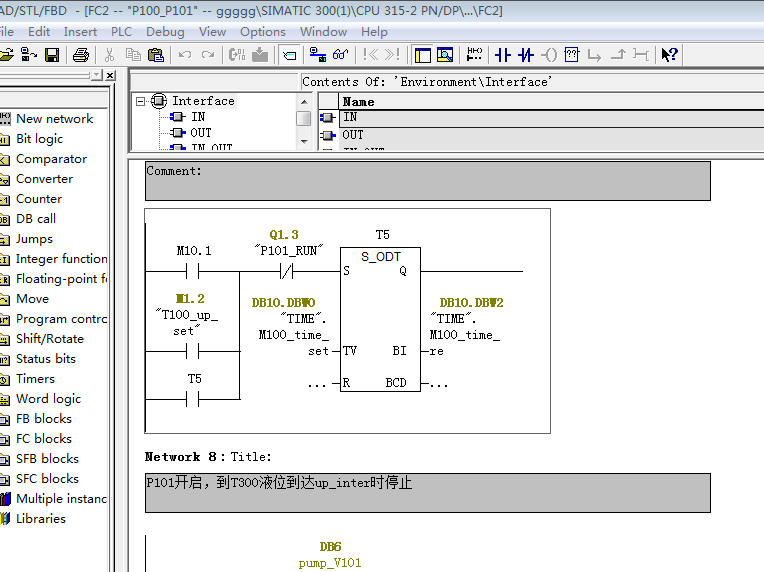Open the Libraries entry
This screenshot has width=764, height=572.
point(40,518)
